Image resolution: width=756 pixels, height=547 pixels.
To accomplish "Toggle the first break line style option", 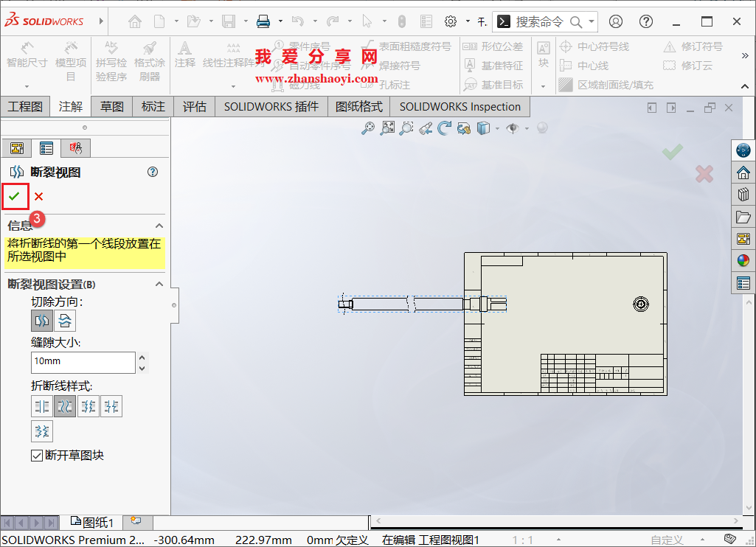I will pos(42,405).
